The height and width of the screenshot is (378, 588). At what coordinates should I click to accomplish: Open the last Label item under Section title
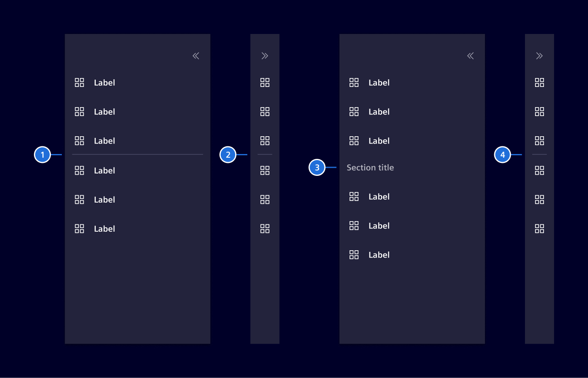[x=379, y=255]
